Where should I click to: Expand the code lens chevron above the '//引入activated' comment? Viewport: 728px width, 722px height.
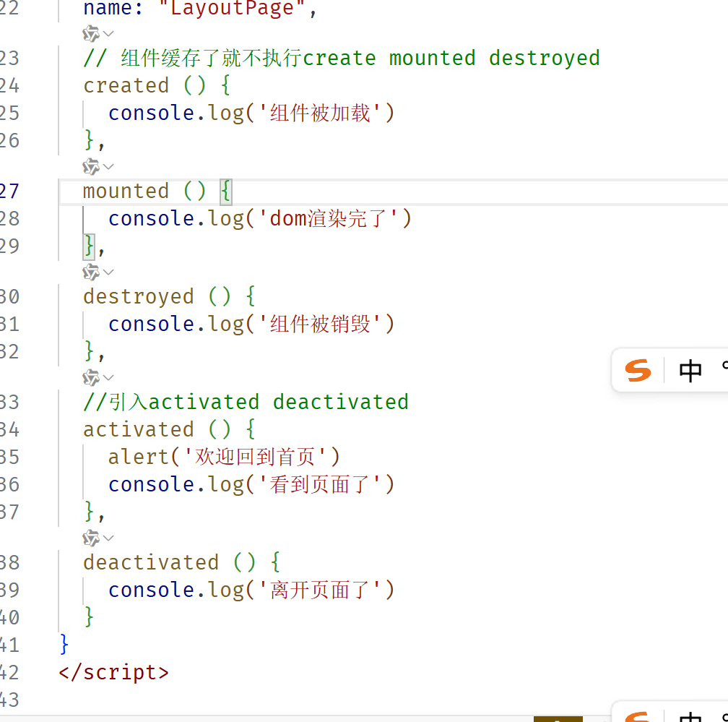108,377
